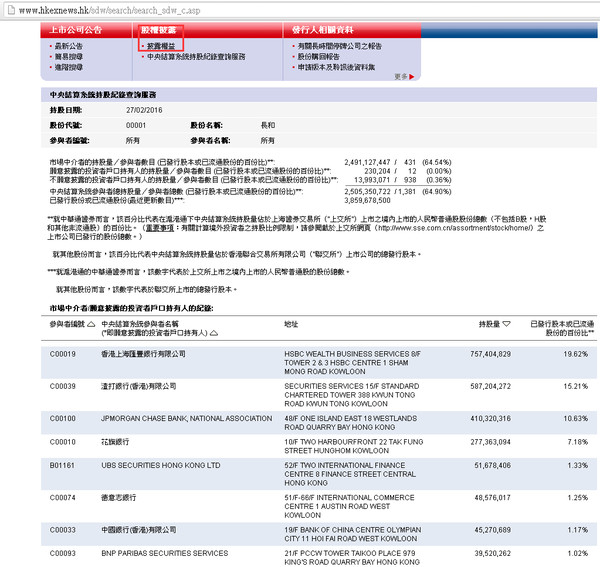Click 中國銀行(香港)有限公司 name
The width and height of the screenshot is (600, 567).
coord(139,530)
